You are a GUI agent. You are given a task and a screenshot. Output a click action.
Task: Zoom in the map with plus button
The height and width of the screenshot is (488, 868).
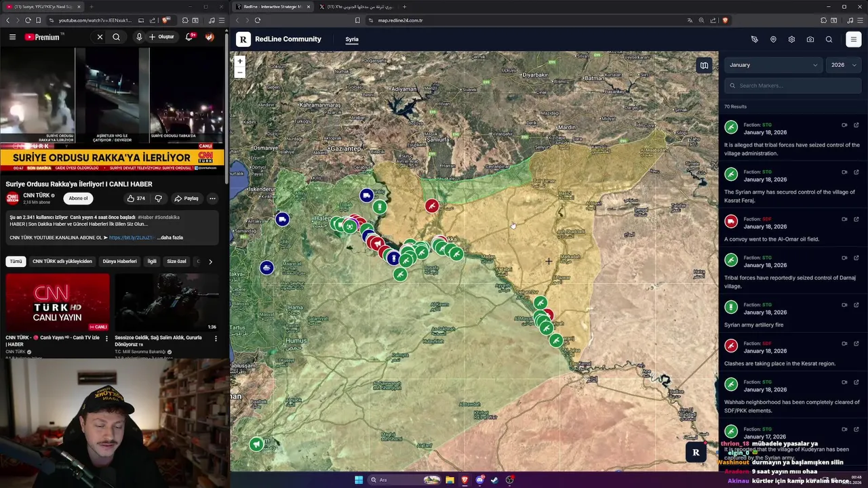239,61
